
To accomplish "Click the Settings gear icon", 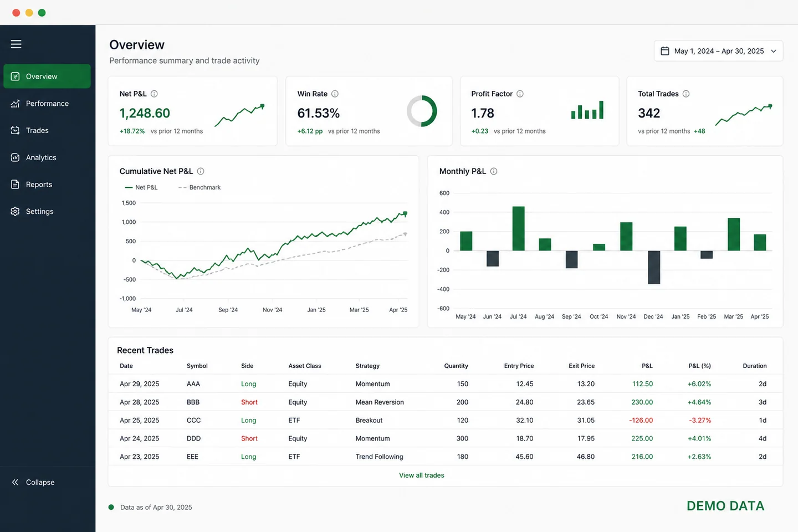I will point(16,211).
